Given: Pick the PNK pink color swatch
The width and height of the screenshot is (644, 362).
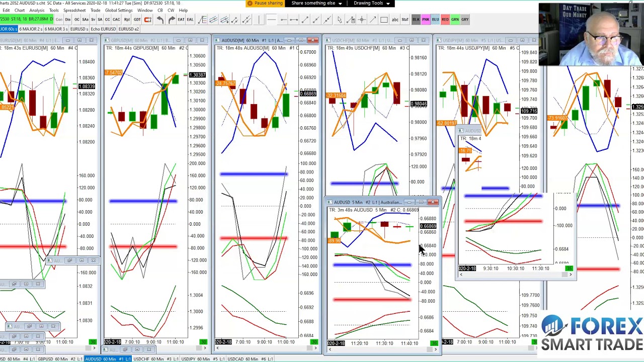Looking at the screenshot, I should [426, 20].
